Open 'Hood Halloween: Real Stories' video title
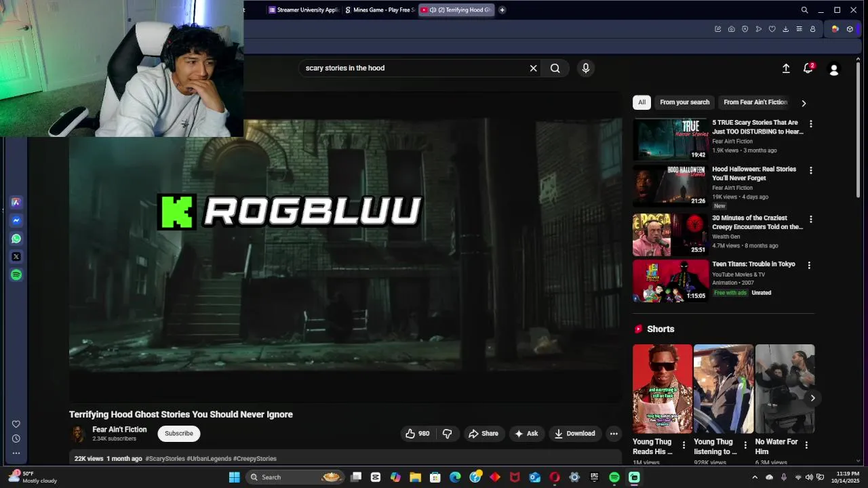This screenshot has height=488, width=868. [754, 174]
